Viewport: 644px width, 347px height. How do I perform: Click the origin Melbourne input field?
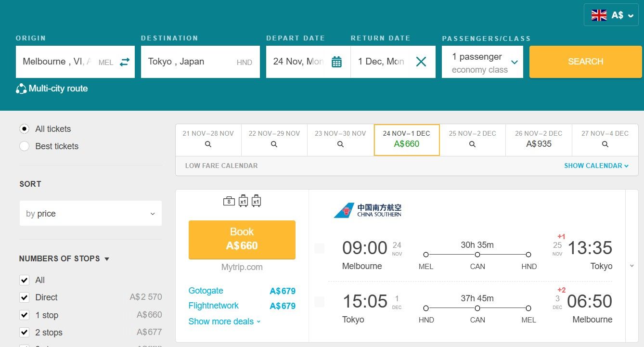point(75,62)
